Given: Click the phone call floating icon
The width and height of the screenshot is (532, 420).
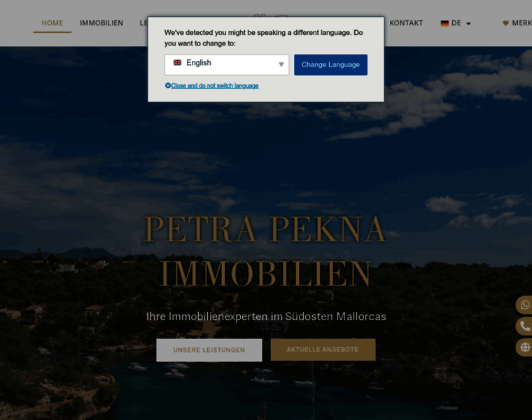Looking at the screenshot, I should click(x=524, y=326).
